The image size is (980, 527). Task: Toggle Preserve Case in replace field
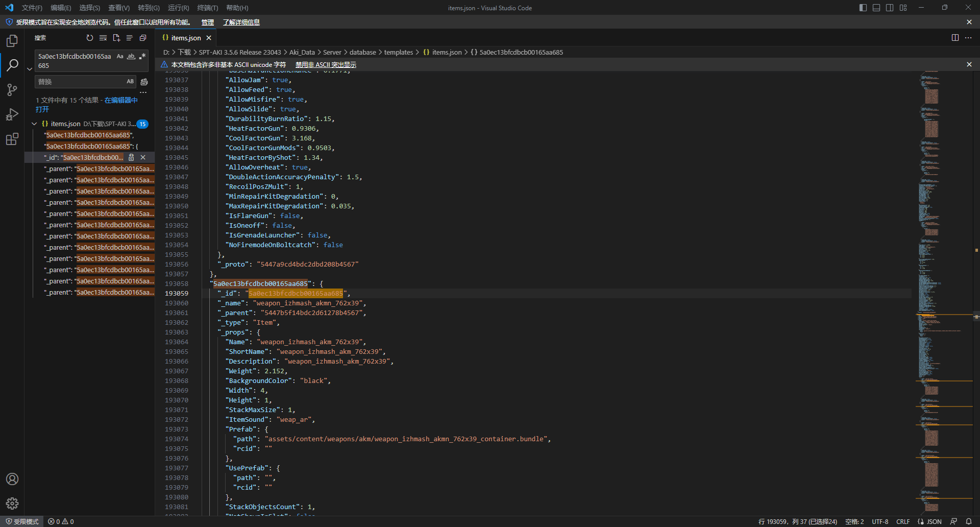(130, 82)
